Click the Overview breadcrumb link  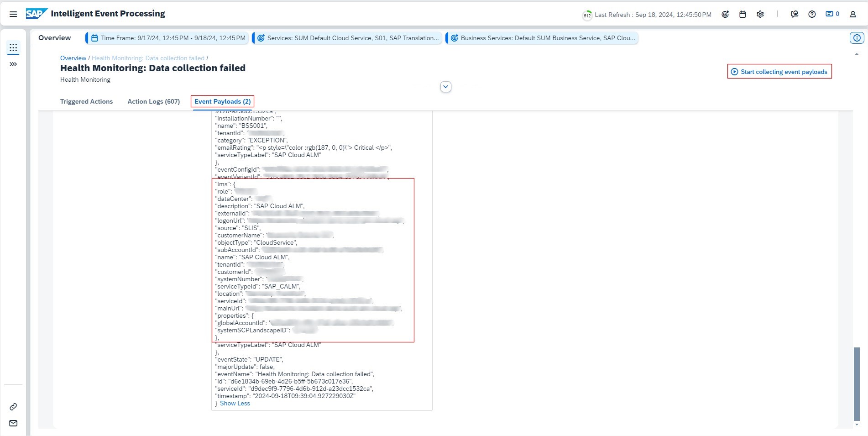73,58
